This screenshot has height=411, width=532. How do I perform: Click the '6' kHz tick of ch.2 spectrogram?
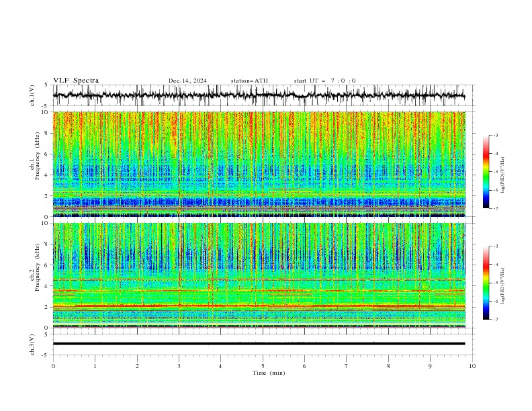coord(47,265)
